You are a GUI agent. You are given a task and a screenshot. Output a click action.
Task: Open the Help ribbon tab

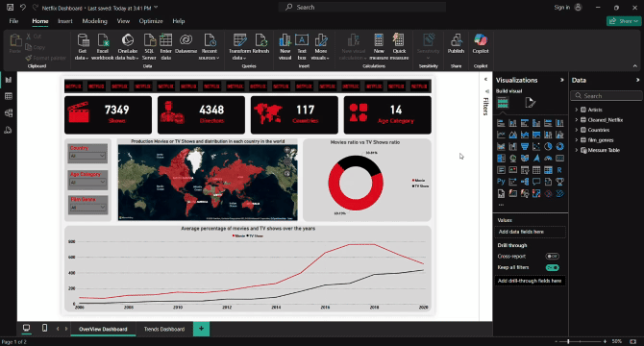pyautogui.click(x=178, y=21)
